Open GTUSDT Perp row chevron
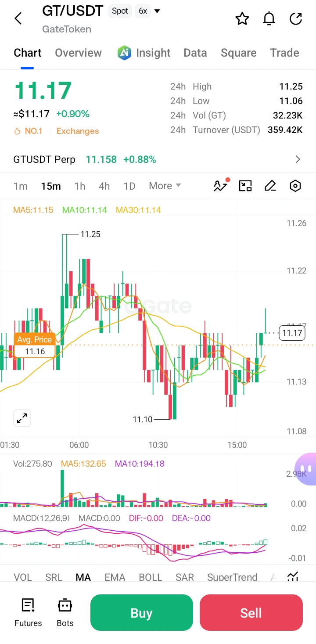The height and width of the screenshot is (644, 316). click(x=298, y=159)
